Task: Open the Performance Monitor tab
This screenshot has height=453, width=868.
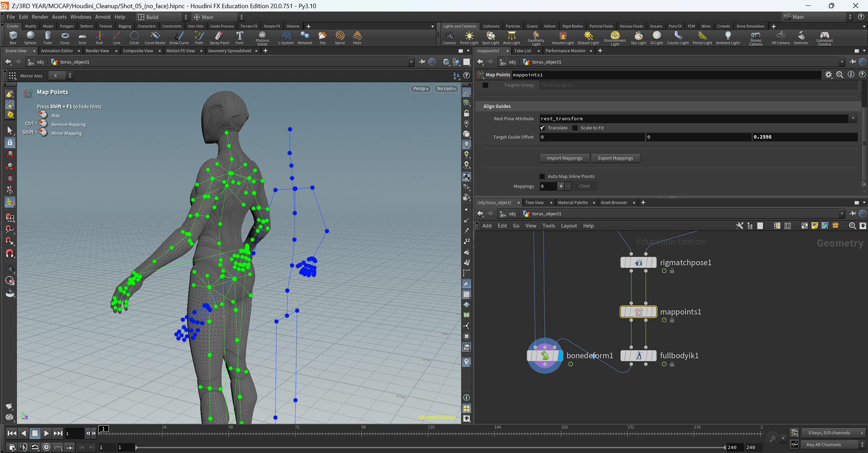Action: [565, 51]
